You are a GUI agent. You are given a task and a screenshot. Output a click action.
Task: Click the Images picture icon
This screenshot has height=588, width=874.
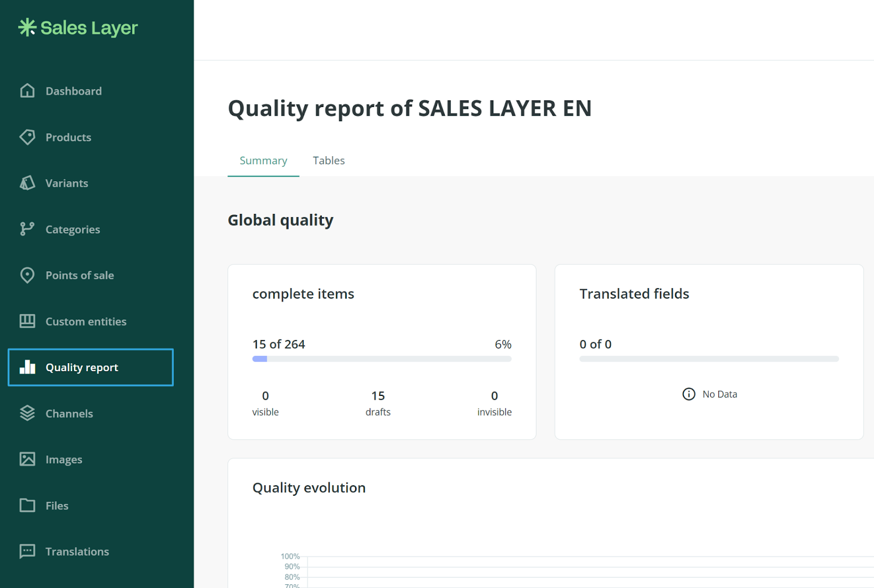tap(27, 459)
